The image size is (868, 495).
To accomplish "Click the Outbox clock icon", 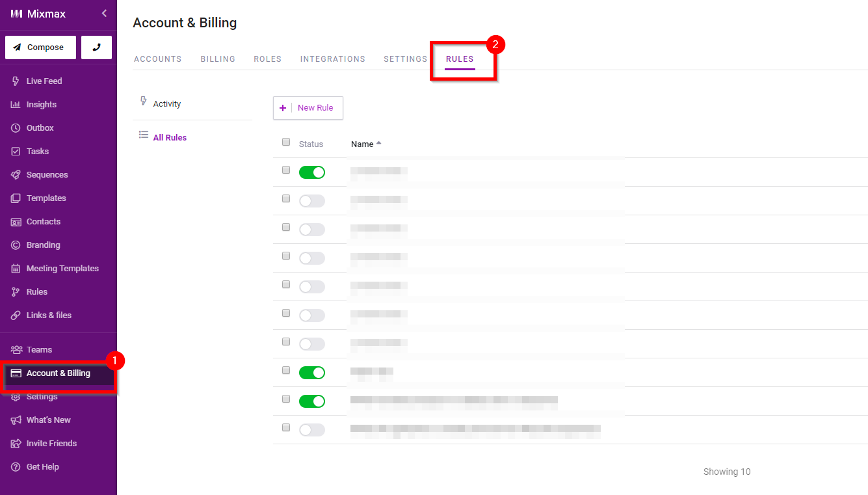I will (x=16, y=128).
